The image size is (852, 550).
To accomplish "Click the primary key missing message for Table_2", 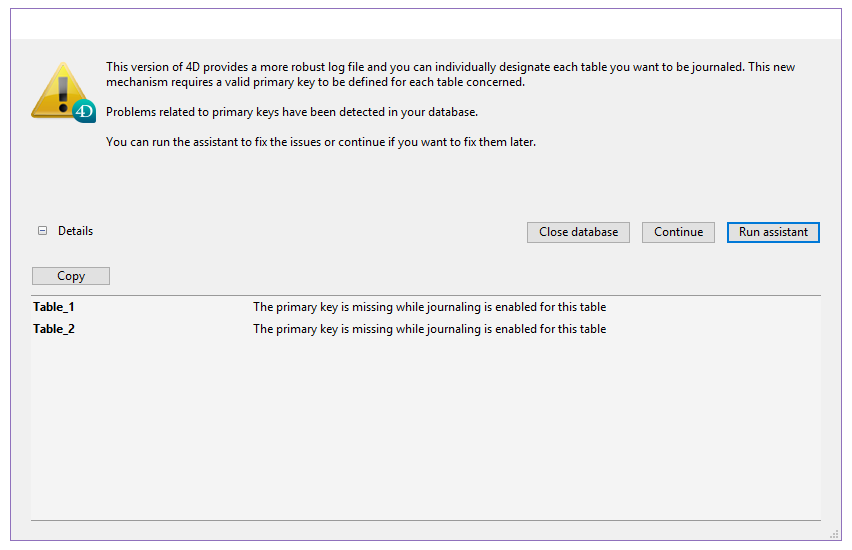I will 429,329.
